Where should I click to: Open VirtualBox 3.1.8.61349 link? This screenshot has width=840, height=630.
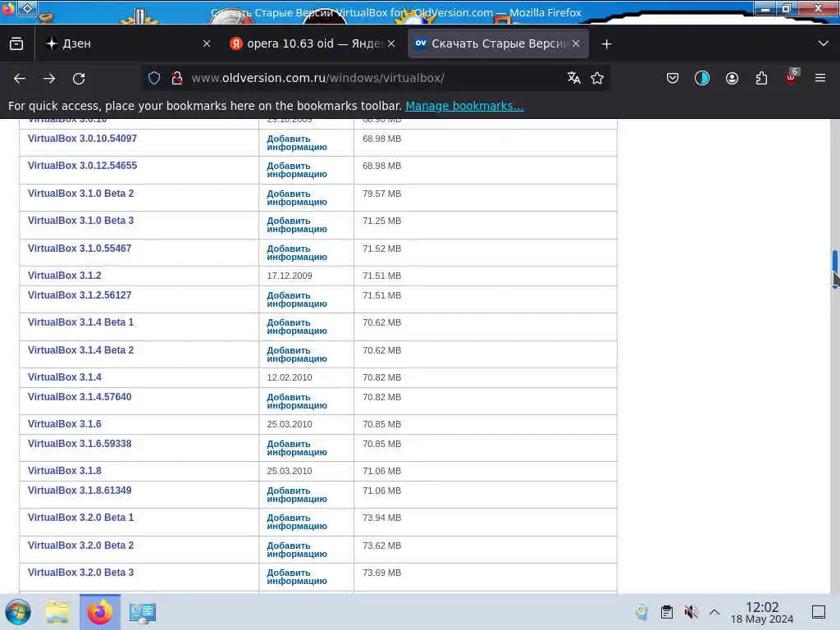point(80,491)
